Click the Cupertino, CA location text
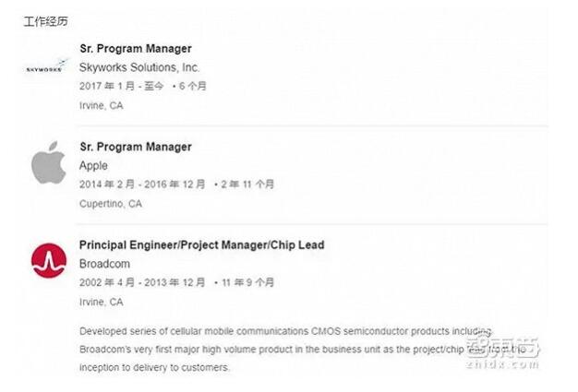The image size is (578, 392). pyautogui.click(x=111, y=204)
